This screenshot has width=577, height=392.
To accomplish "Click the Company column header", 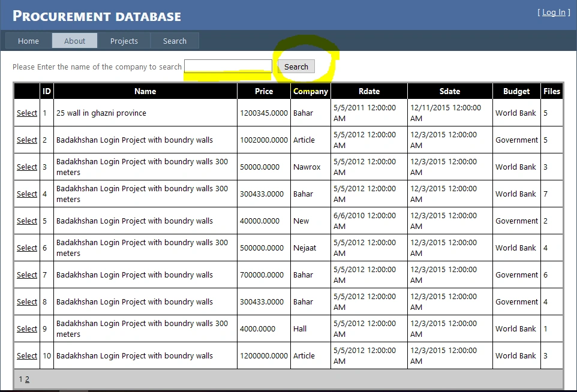I will [x=311, y=91].
